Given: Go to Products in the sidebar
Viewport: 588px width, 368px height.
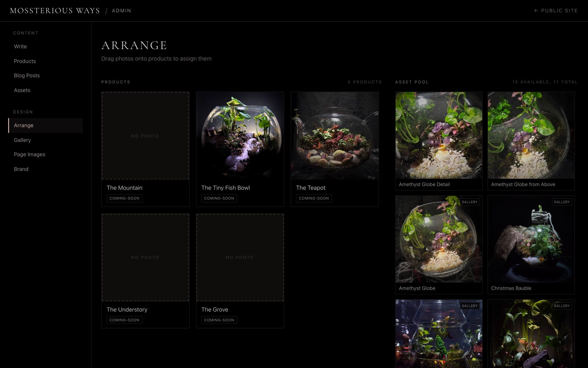Looking at the screenshot, I should point(25,61).
